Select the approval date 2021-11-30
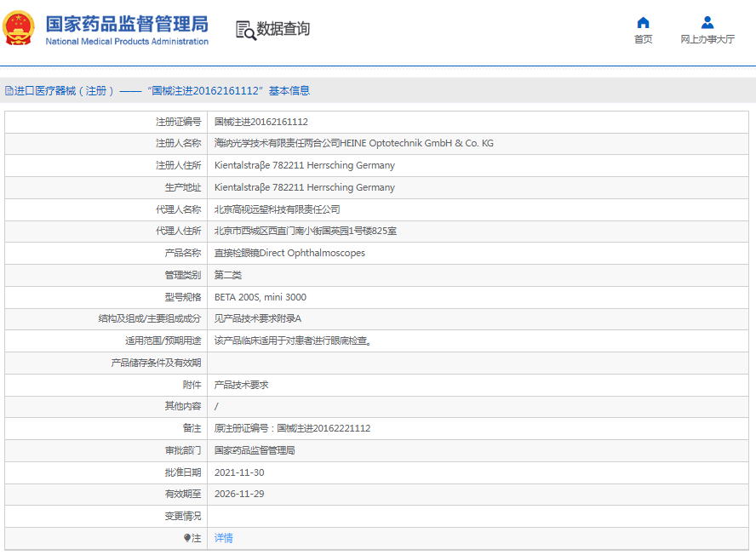Screen dimensions: 756x555 (239, 473)
